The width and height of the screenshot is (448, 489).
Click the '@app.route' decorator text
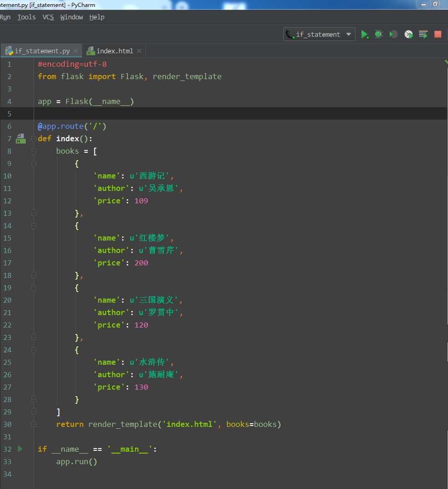60,127
